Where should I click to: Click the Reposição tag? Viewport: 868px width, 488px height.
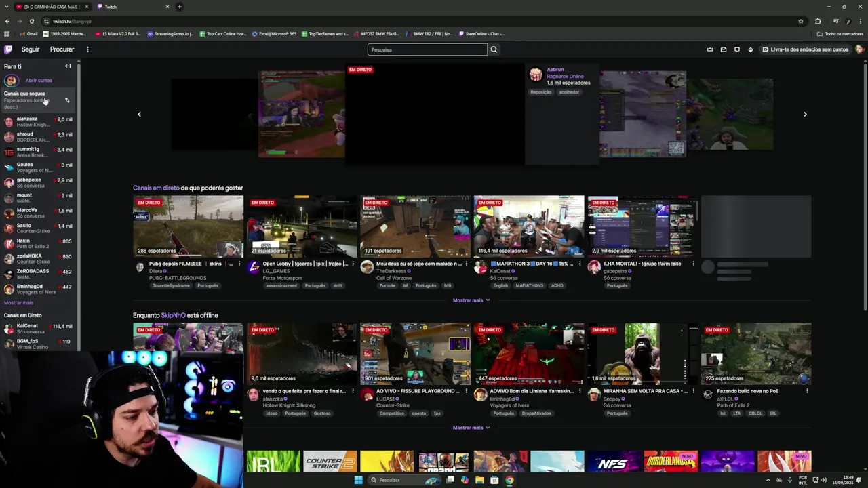coord(540,92)
